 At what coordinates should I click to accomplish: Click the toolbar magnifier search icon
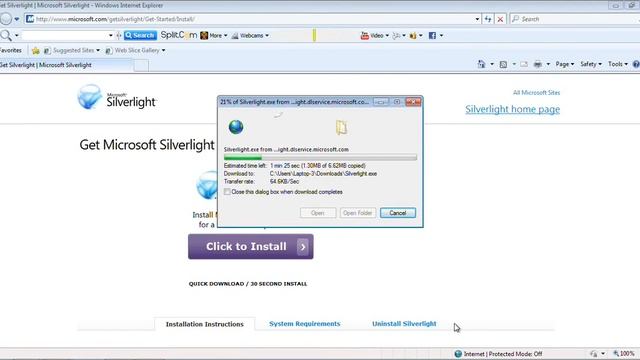click(x=6, y=35)
